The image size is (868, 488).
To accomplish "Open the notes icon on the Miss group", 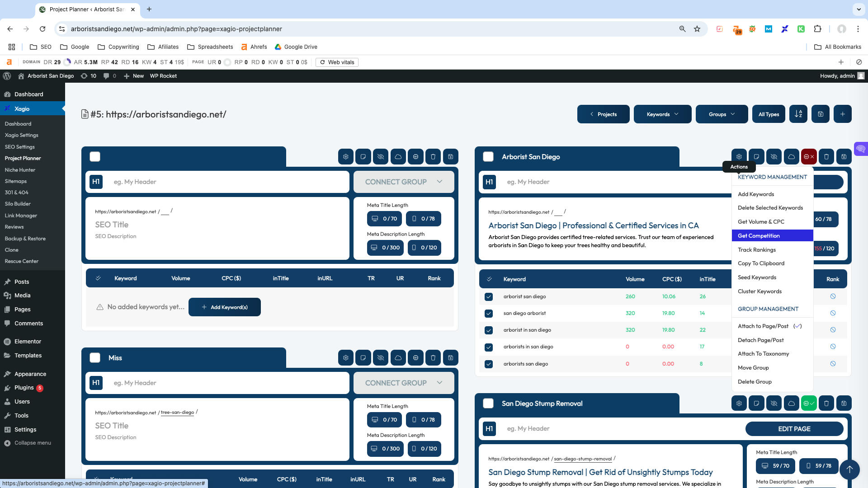I will (x=363, y=358).
